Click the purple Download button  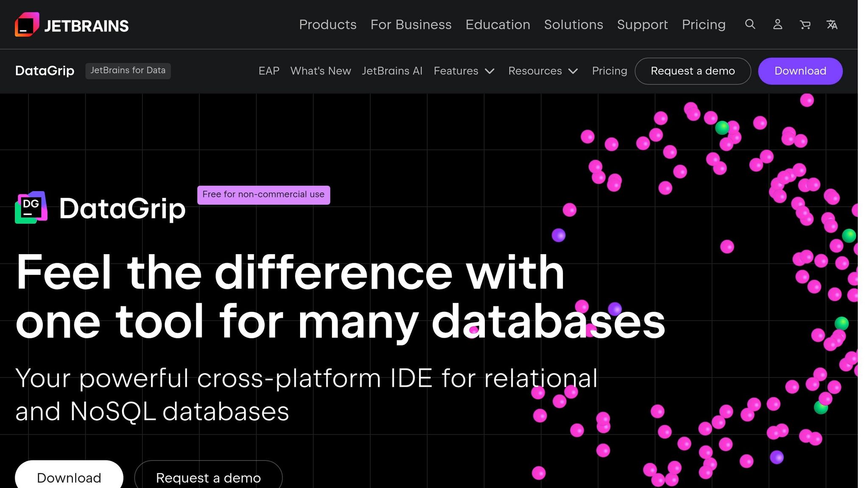(x=800, y=71)
